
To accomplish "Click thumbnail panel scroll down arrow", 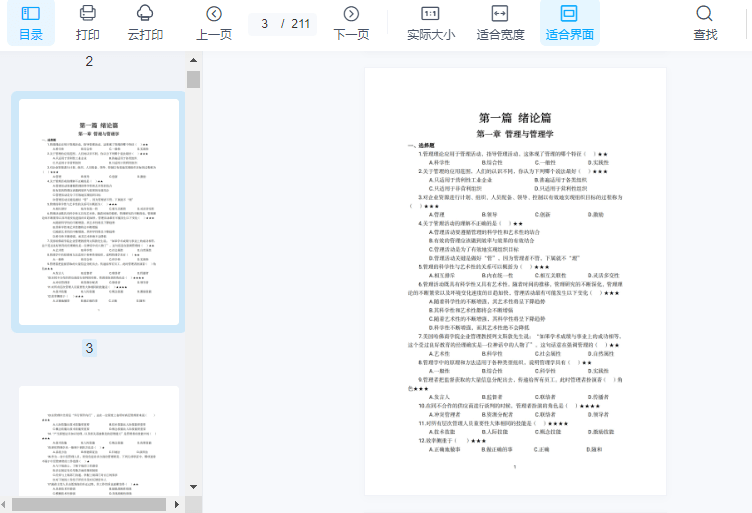I will (x=193, y=487).
